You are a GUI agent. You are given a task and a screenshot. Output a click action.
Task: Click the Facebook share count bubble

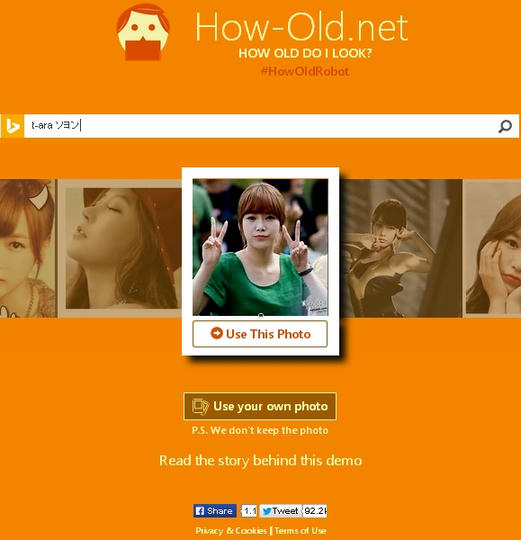[x=249, y=511]
